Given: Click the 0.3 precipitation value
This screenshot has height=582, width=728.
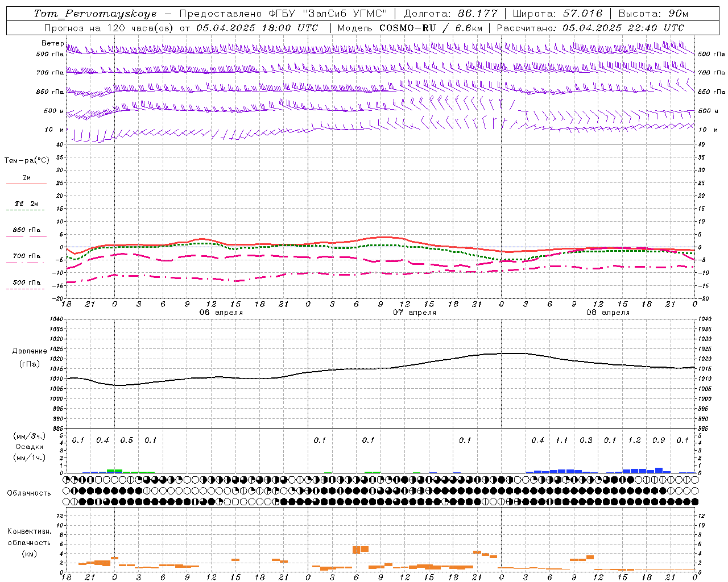Looking at the screenshot, I should tap(586, 440).
